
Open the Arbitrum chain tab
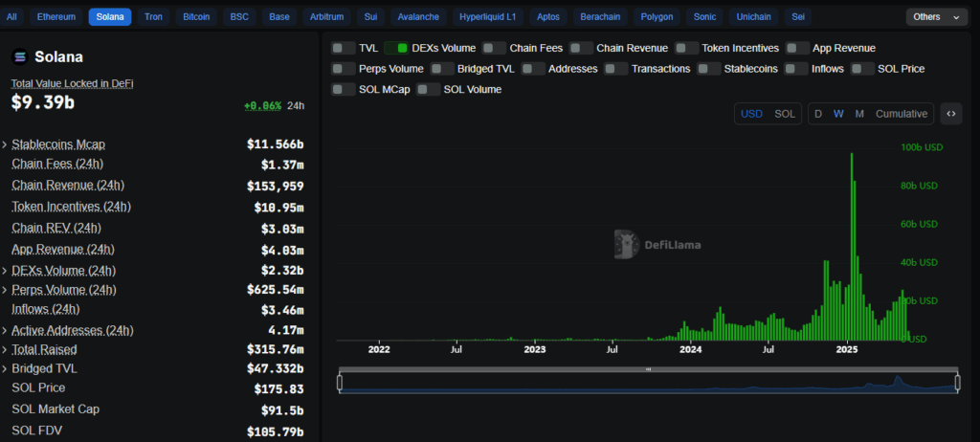(327, 17)
